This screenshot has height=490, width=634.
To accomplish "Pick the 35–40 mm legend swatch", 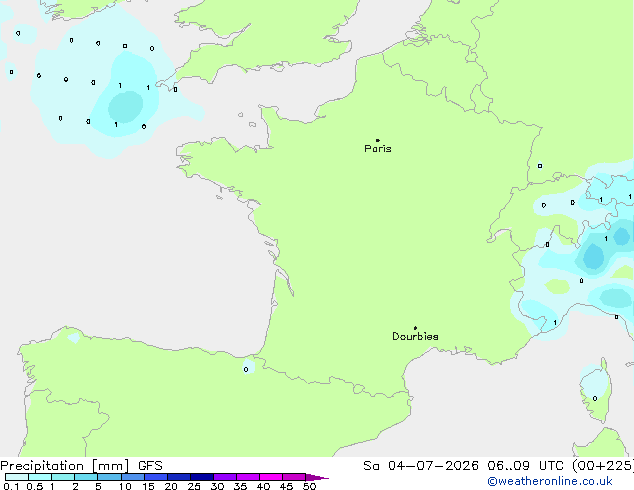I will (248, 477).
